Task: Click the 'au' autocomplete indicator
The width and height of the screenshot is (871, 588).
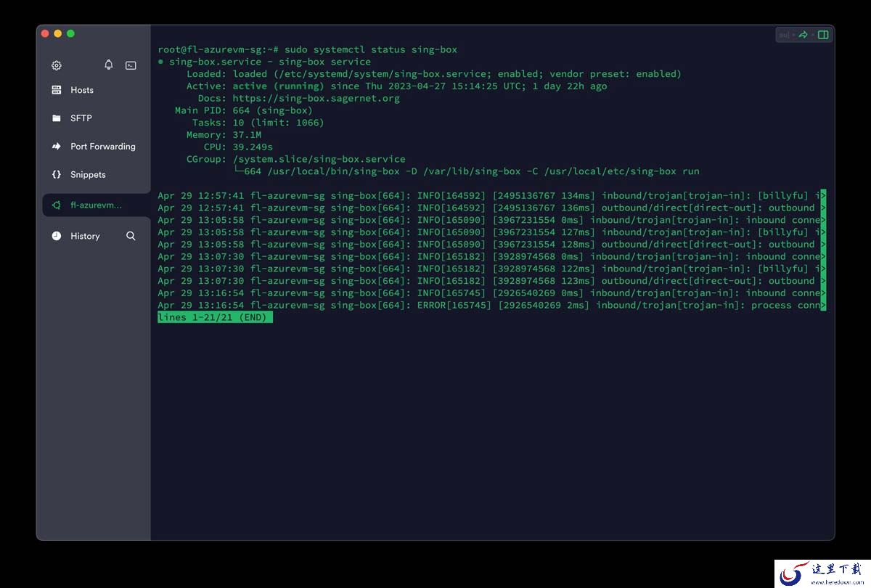Action: point(784,35)
